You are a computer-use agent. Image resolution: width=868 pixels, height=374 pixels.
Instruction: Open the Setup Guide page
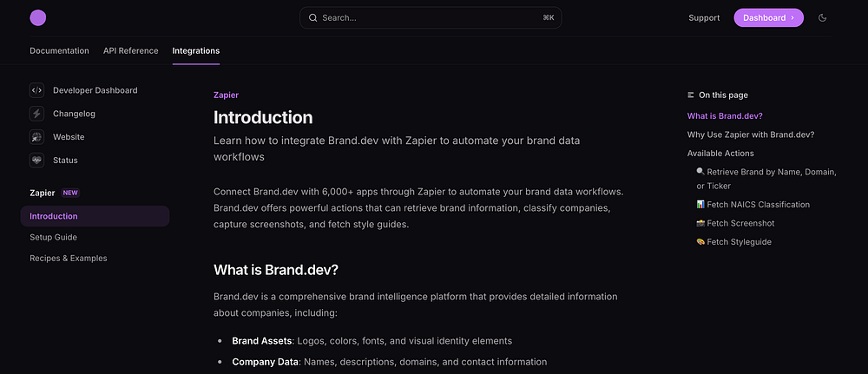53,237
